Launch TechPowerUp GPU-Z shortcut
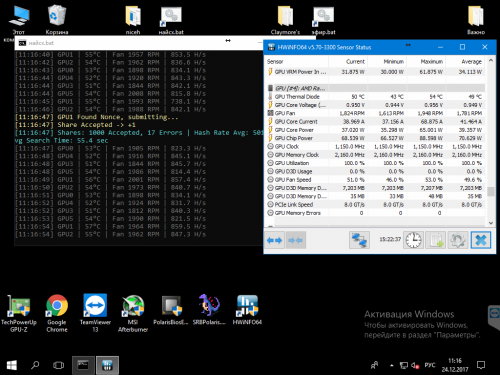Image resolution: width=500 pixels, height=375 pixels. [19, 313]
